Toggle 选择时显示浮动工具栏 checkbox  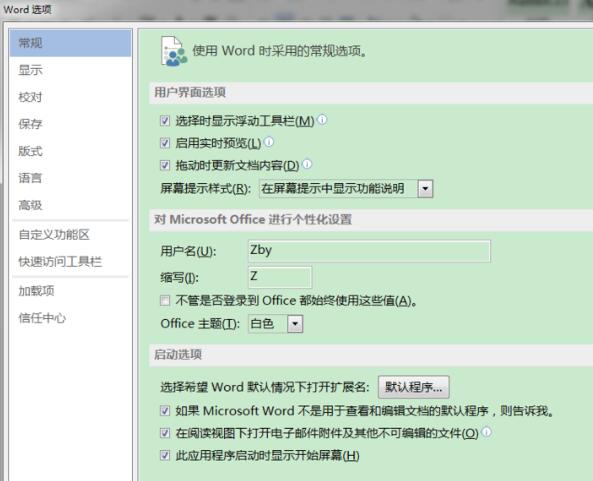click(x=165, y=121)
